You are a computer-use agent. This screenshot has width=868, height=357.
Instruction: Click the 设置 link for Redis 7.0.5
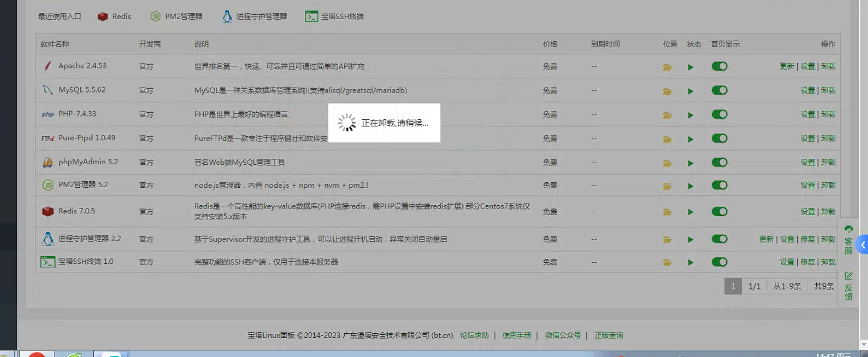(x=808, y=211)
